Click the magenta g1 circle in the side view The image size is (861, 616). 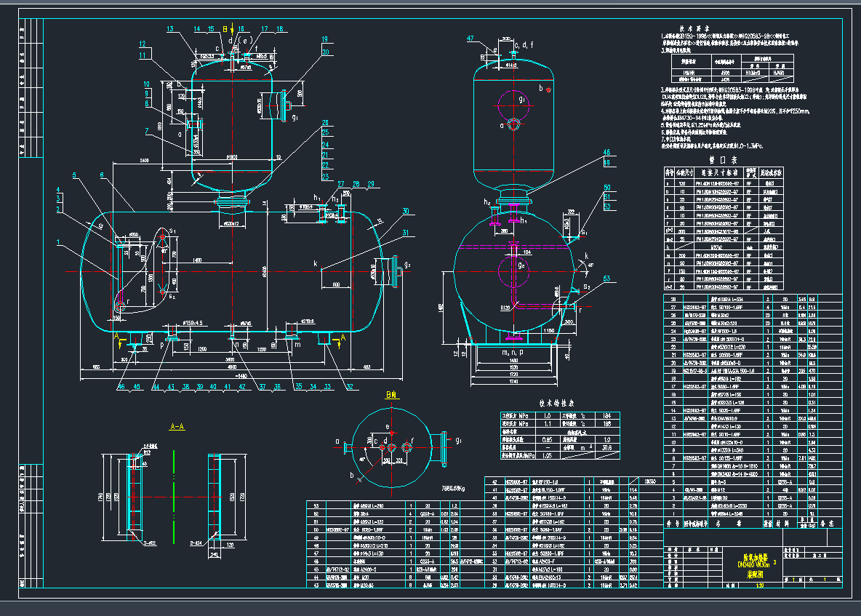515,98
